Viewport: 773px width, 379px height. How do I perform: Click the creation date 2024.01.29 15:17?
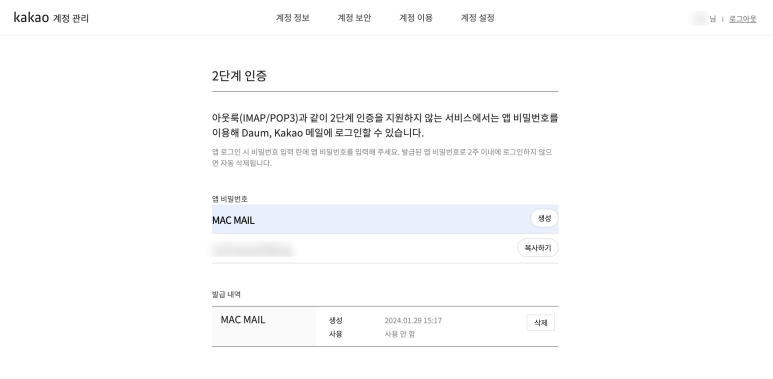(413, 320)
